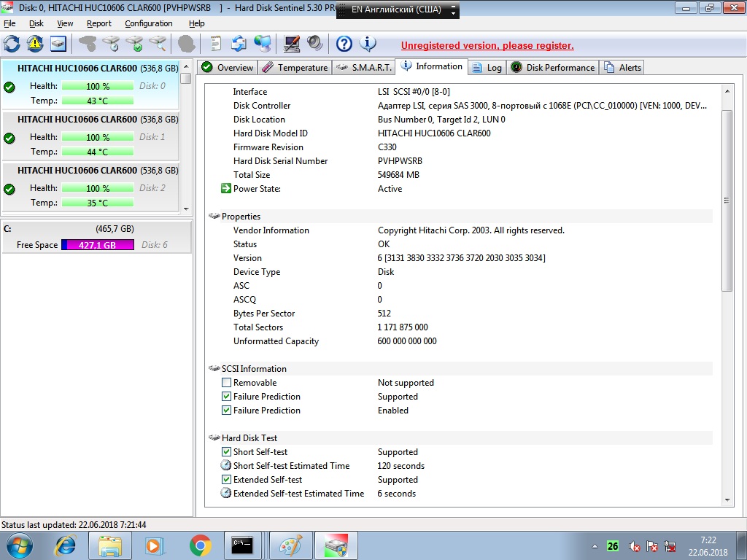747x560 pixels.
Task: Click the muted volume tray icon
Action: click(634, 546)
